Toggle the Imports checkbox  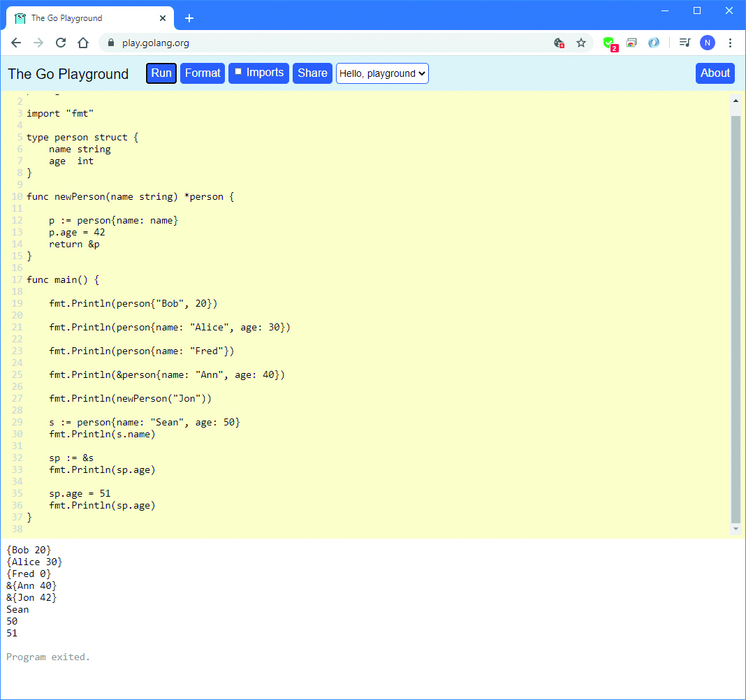[238, 72]
